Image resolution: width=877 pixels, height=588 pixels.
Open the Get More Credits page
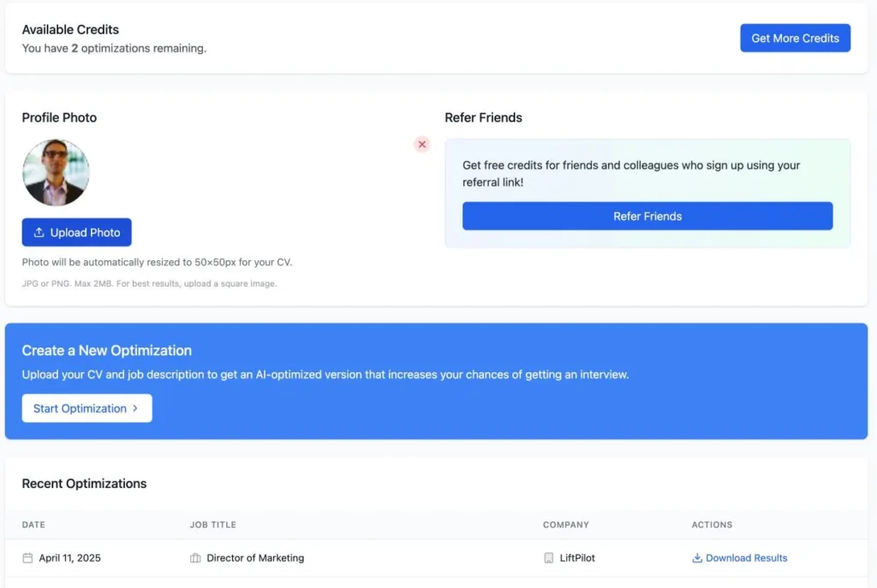pyautogui.click(x=795, y=38)
